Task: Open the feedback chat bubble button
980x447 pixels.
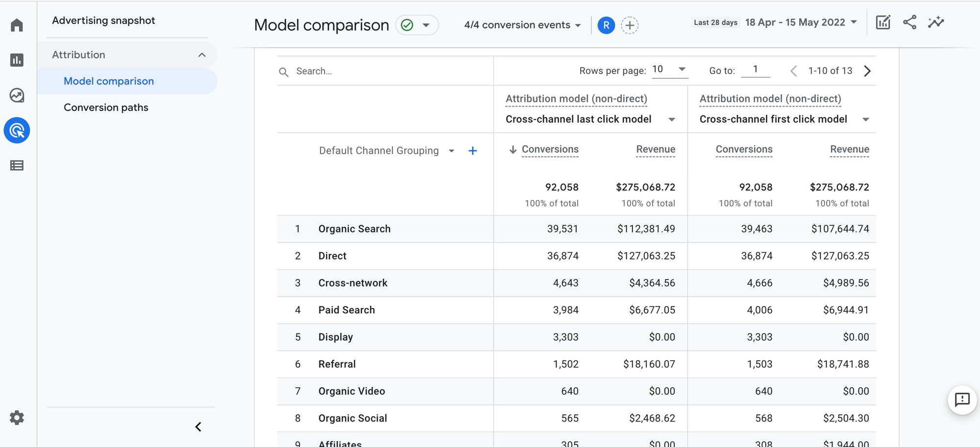Action: pos(962,400)
